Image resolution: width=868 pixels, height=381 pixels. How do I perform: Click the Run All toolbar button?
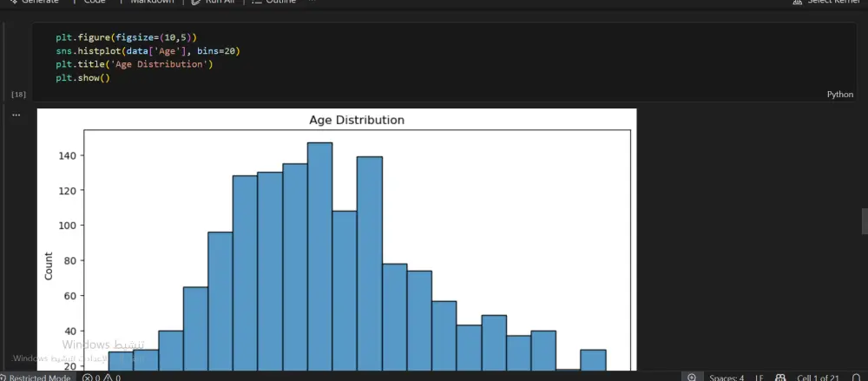point(213,2)
